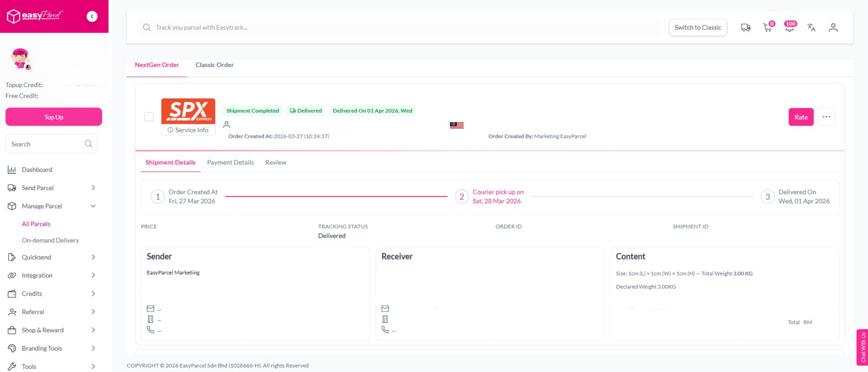Screen dimensions: 868x372
Task: Select the SPX order checkbox
Action: [x=149, y=117]
